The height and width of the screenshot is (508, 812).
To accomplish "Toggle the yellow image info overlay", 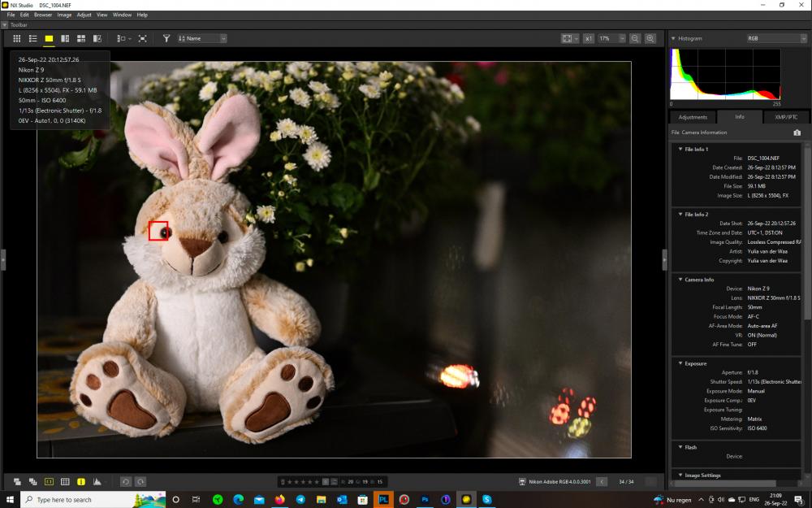I will [80, 481].
